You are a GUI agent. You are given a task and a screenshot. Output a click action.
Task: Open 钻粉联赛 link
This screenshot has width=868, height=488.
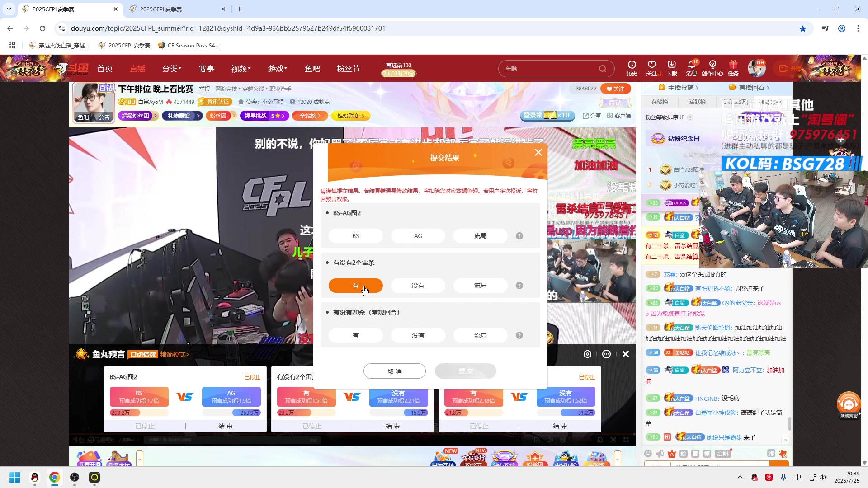point(351,116)
